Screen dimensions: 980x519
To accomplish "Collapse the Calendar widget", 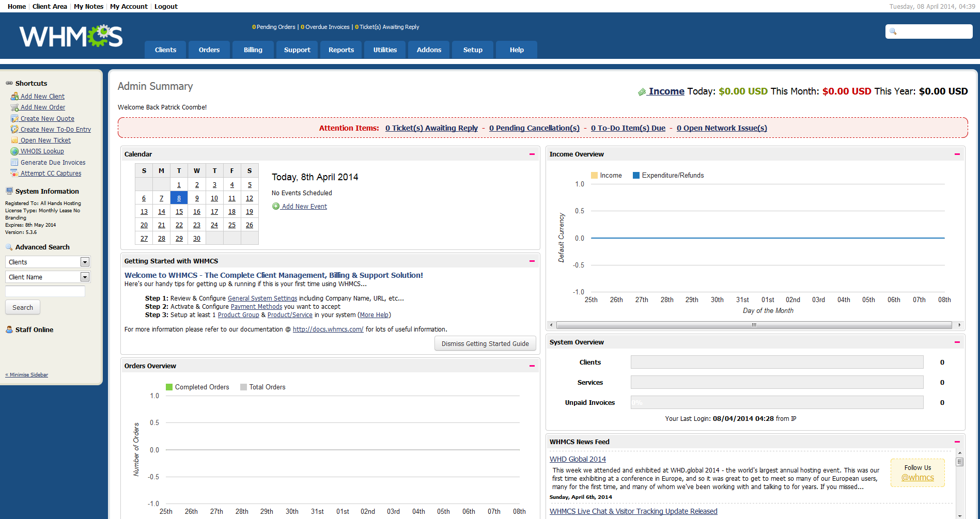I will pos(532,154).
